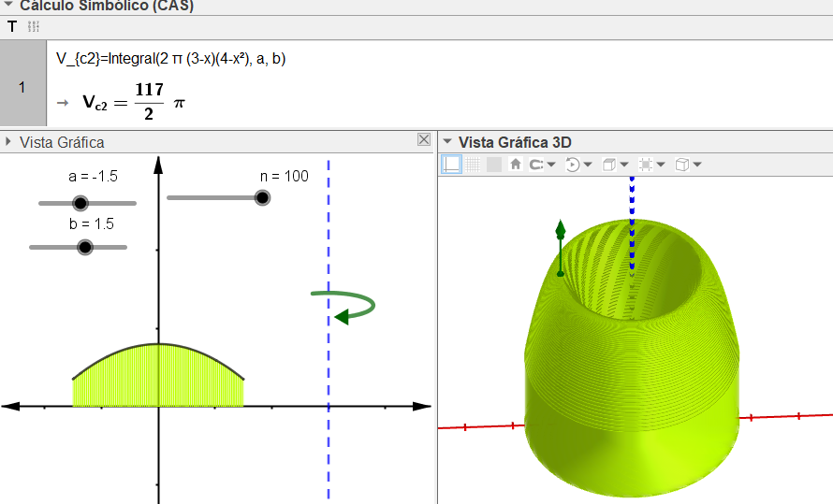Open the point capturing dropdown arrow
Image resolution: width=833 pixels, height=504 pixels.
[x=551, y=166]
